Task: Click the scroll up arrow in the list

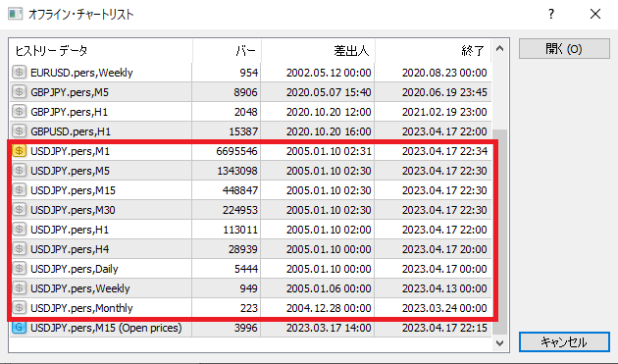Action: (499, 48)
